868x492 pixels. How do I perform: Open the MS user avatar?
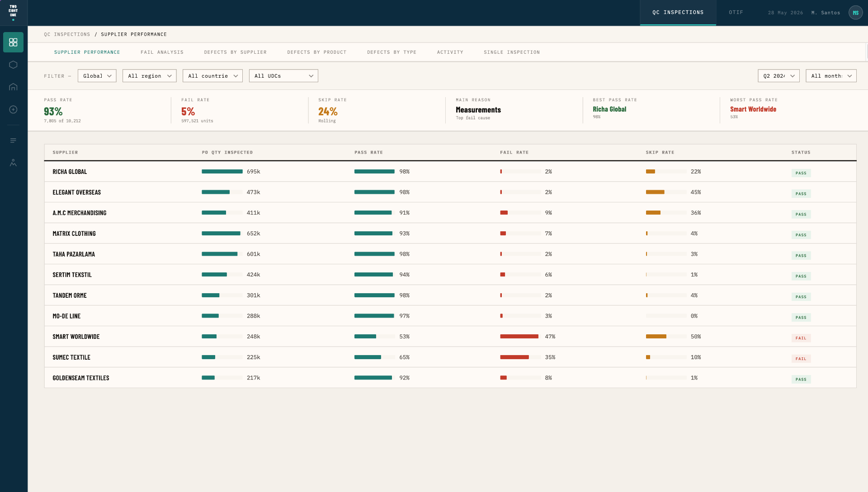855,13
